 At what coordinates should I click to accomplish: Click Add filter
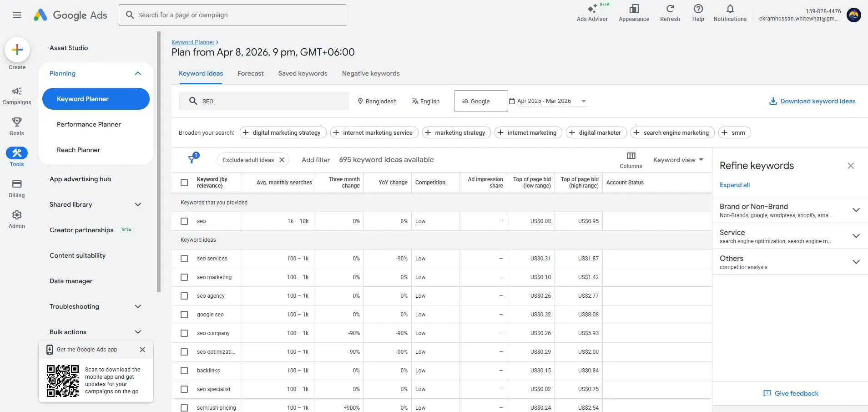pos(316,160)
